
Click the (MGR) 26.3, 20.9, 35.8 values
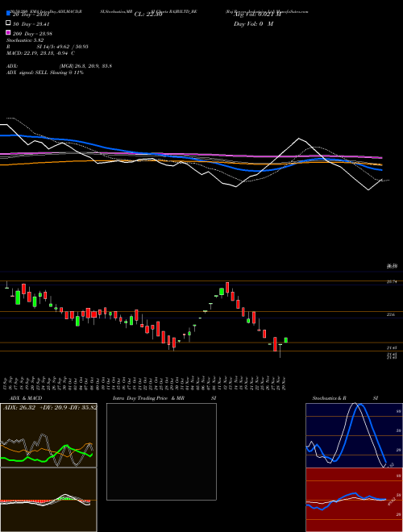click(x=85, y=66)
